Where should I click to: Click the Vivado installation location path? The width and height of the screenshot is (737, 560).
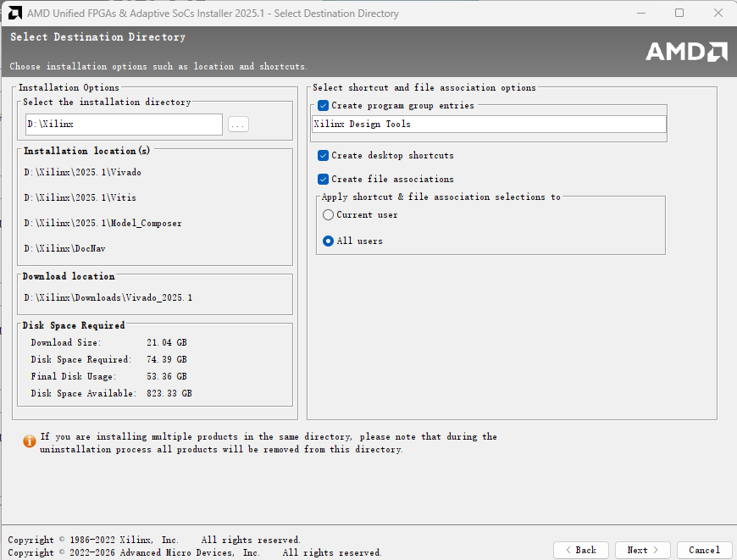coord(83,173)
